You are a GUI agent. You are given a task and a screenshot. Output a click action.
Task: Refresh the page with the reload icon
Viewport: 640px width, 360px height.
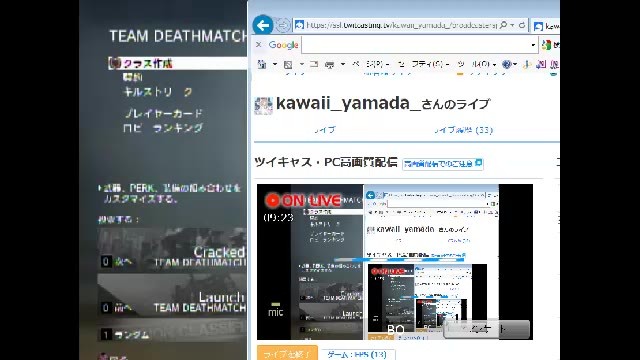pos(522,25)
